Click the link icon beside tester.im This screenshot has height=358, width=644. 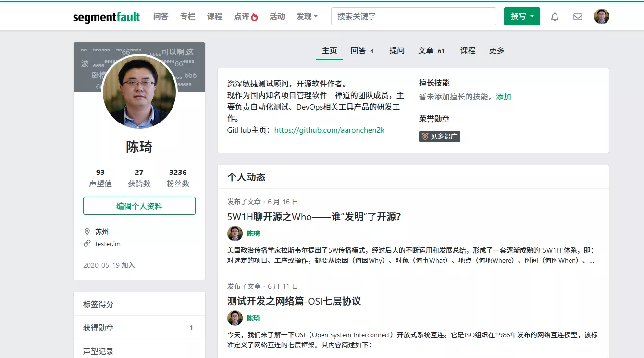point(87,244)
